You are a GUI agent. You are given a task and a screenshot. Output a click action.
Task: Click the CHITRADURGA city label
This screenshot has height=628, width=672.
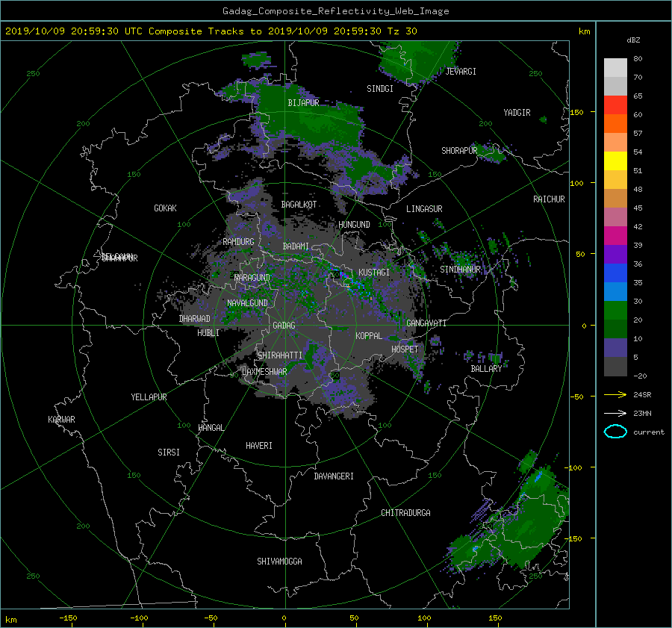coord(405,513)
